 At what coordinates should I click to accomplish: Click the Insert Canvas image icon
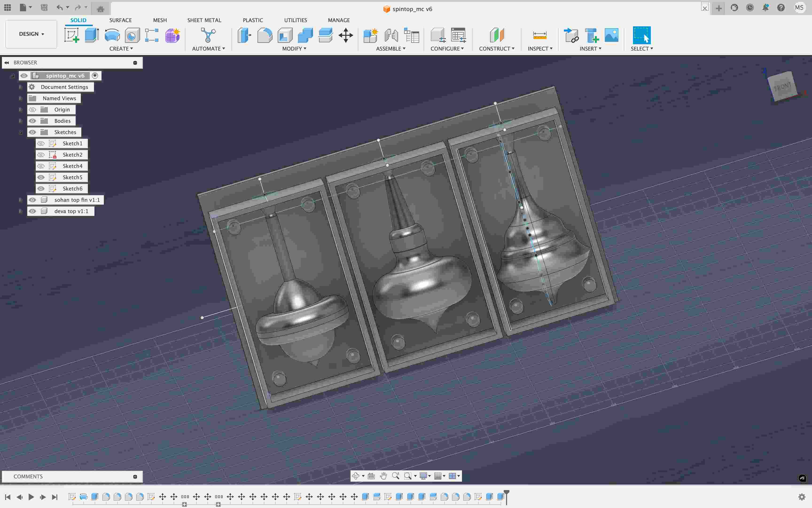pos(611,35)
